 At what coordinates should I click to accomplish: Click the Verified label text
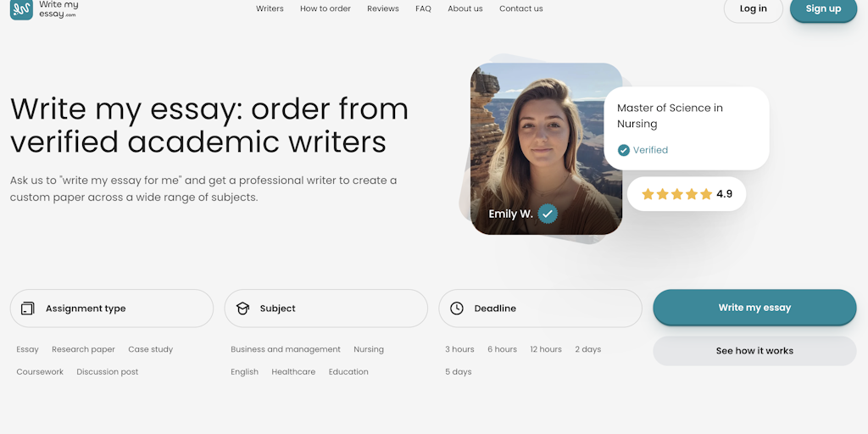[650, 150]
